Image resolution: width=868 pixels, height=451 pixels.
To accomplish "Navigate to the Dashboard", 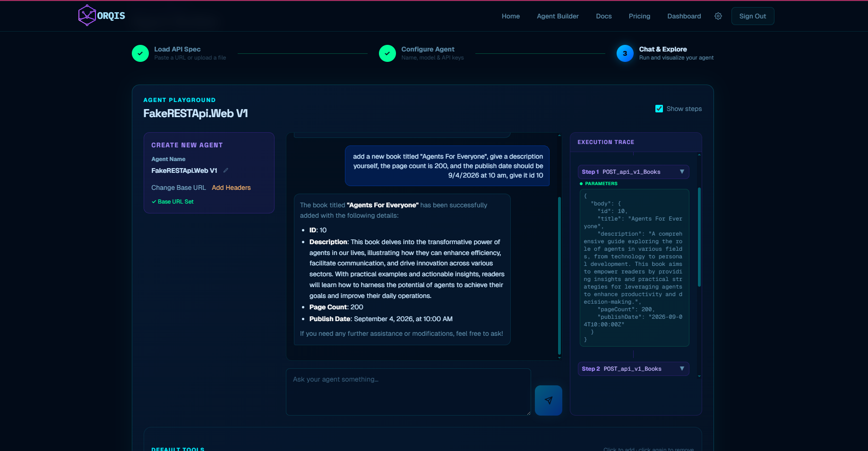I will click(684, 16).
